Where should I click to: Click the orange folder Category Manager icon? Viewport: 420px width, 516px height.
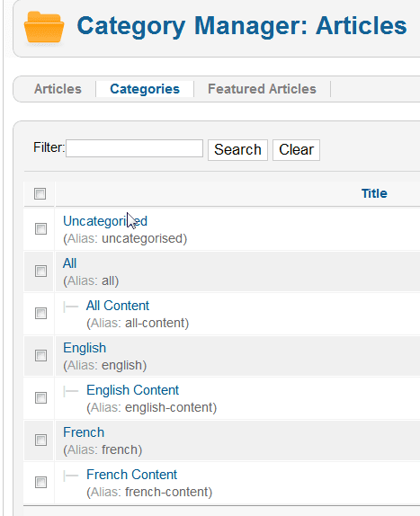point(44,27)
